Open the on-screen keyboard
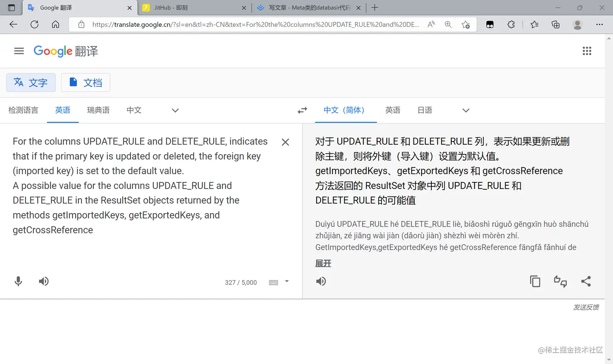Screen dimensions: 613x364 click(274, 283)
